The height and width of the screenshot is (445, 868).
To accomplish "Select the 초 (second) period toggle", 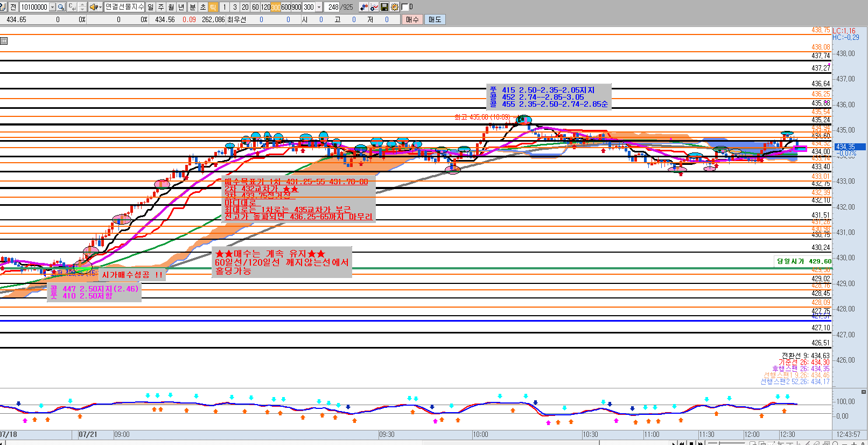I will pos(203,7).
